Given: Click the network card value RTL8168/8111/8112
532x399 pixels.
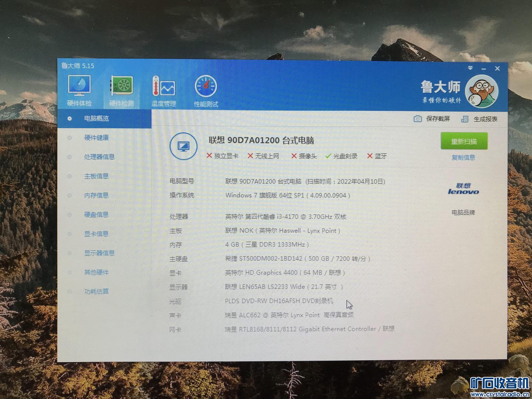Looking at the screenshot, I should 310,329.
